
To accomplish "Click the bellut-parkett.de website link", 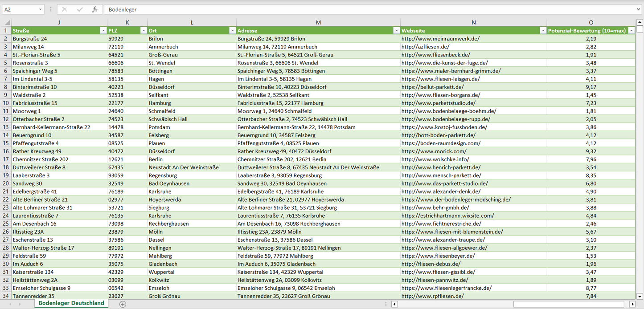I will pos(432,87).
